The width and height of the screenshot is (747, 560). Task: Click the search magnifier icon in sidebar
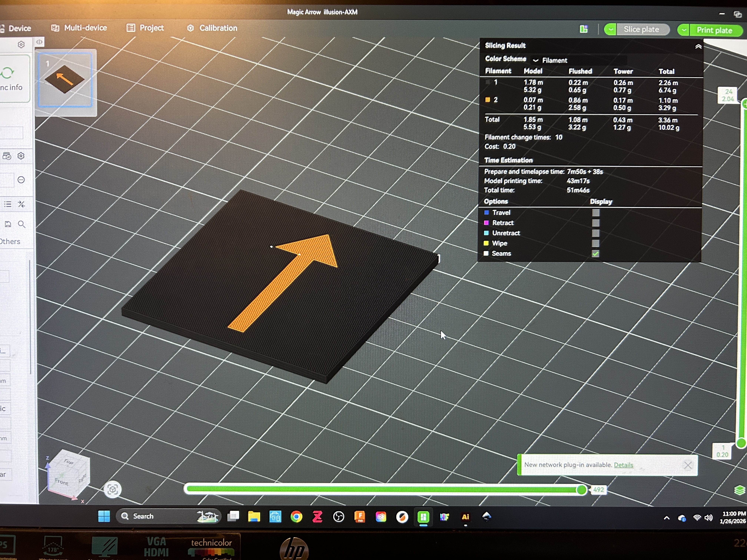(22, 224)
